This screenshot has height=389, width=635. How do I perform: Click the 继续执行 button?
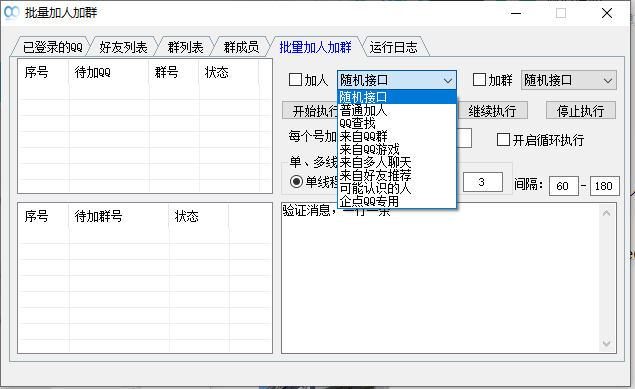[x=492, y=111]
